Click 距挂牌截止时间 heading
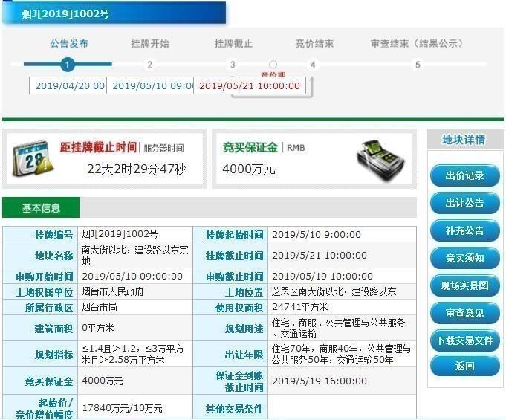The width and height of the screenshot is (506, 420). tap(98, 147)
